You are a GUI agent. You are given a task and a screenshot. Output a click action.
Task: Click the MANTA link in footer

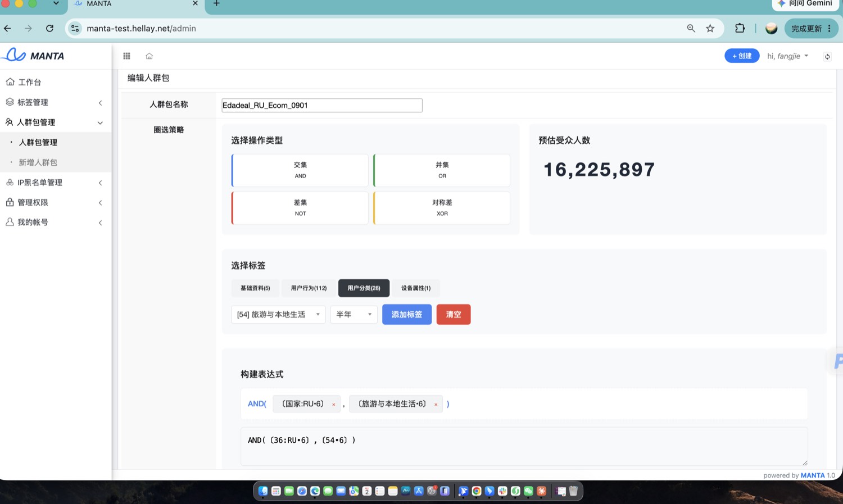(813, 475)
